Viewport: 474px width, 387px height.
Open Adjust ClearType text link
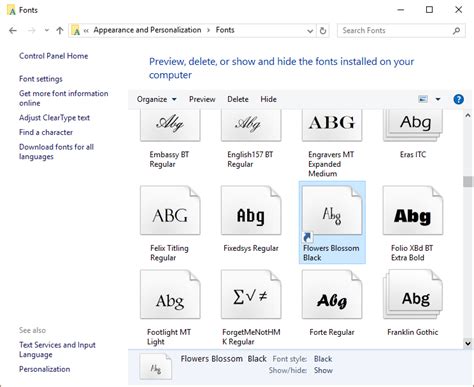54,118
